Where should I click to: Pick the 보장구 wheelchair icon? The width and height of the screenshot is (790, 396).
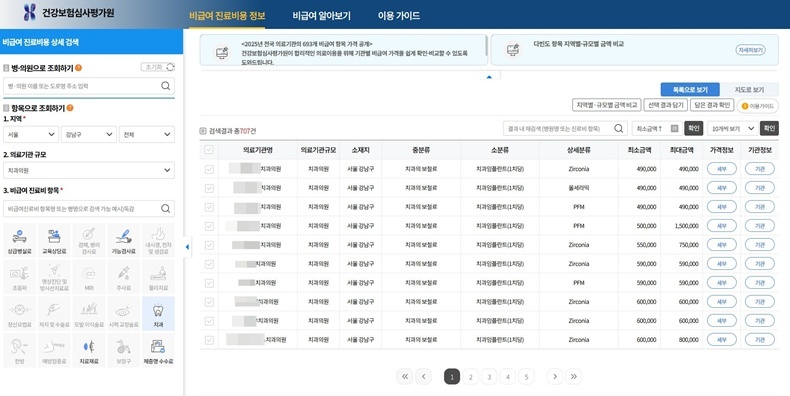pos(123,350)
